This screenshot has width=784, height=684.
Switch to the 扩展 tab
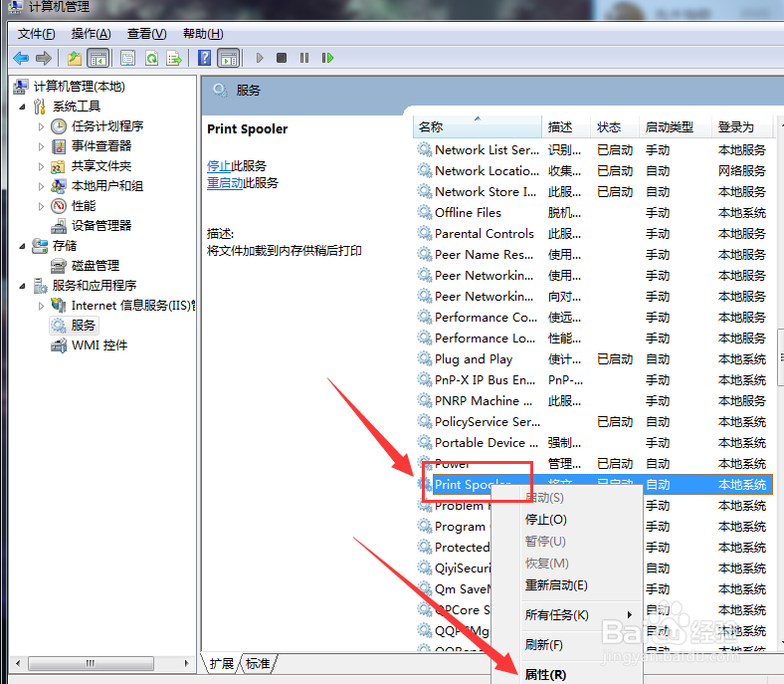click(x=222, y=663)
